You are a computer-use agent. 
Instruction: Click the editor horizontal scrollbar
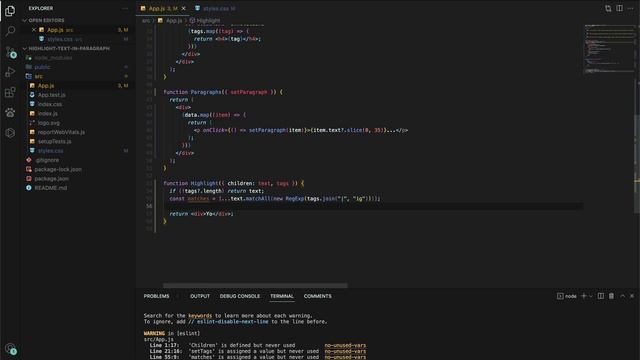(x=255, y=285)
